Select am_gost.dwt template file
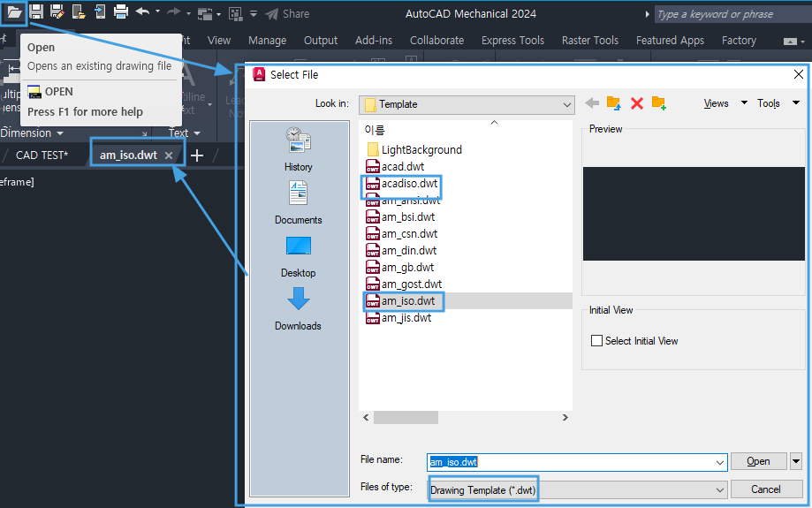Screen dimensions: 812x508 coord(404,284)
